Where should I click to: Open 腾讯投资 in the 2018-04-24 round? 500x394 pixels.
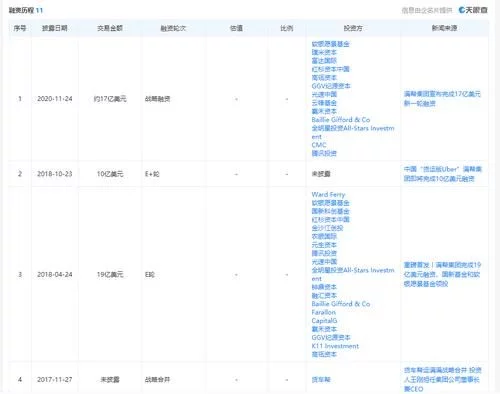[324, 253]
